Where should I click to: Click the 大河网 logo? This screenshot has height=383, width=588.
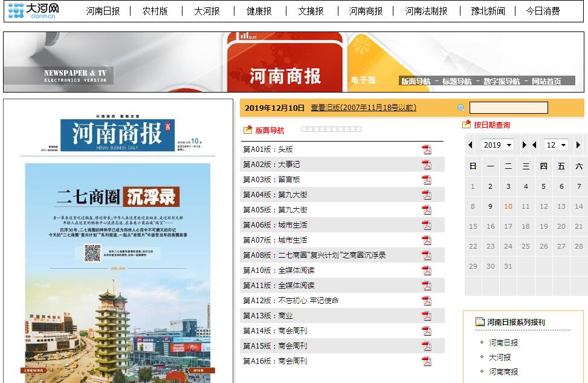(x=33, y=11)
